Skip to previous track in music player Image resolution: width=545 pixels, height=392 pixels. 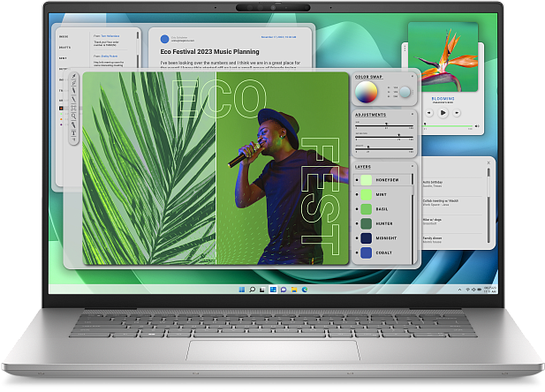click(429, 113)
